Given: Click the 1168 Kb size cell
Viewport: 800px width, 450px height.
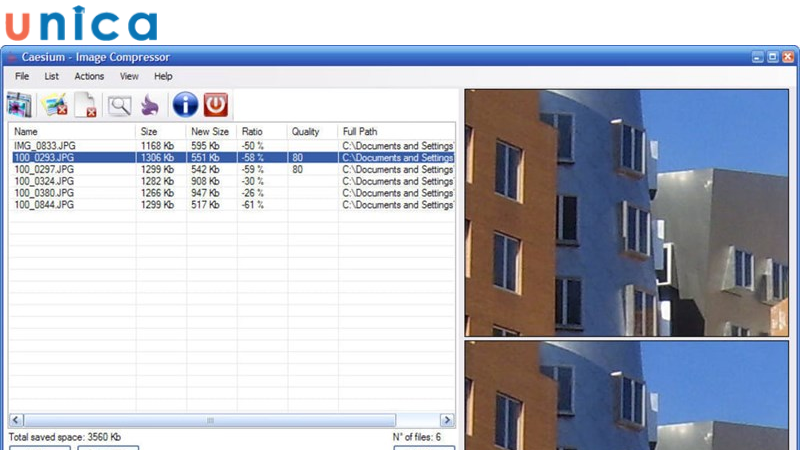Looking at the screenshot, I should 157,146.
